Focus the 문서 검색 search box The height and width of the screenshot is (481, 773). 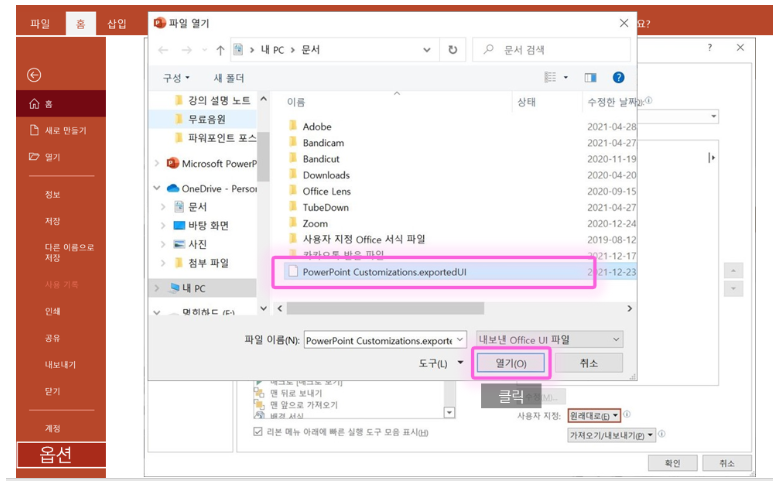point(551,50)
